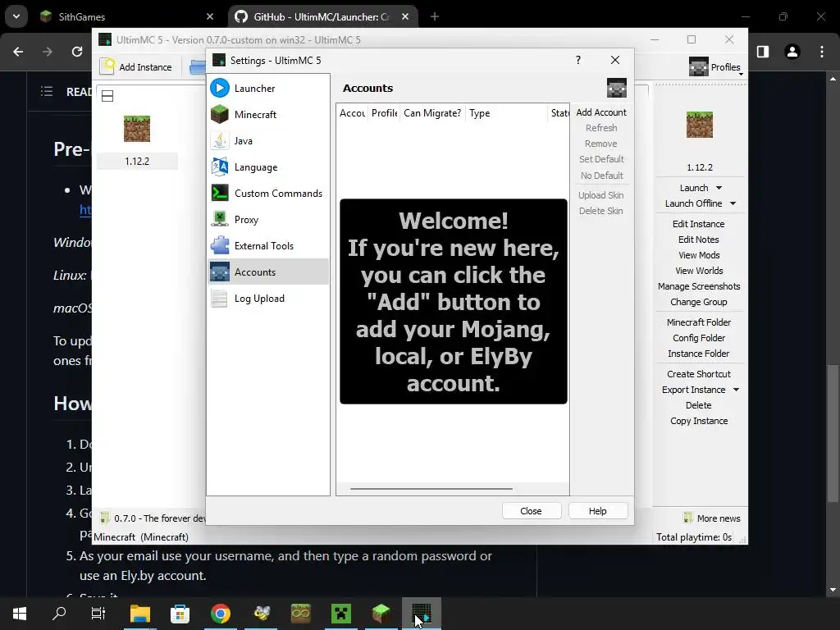Select Minecraft in the settings sidebar
Screen dimensions: 840x630
pyautogui.click(x=268, y=114)
